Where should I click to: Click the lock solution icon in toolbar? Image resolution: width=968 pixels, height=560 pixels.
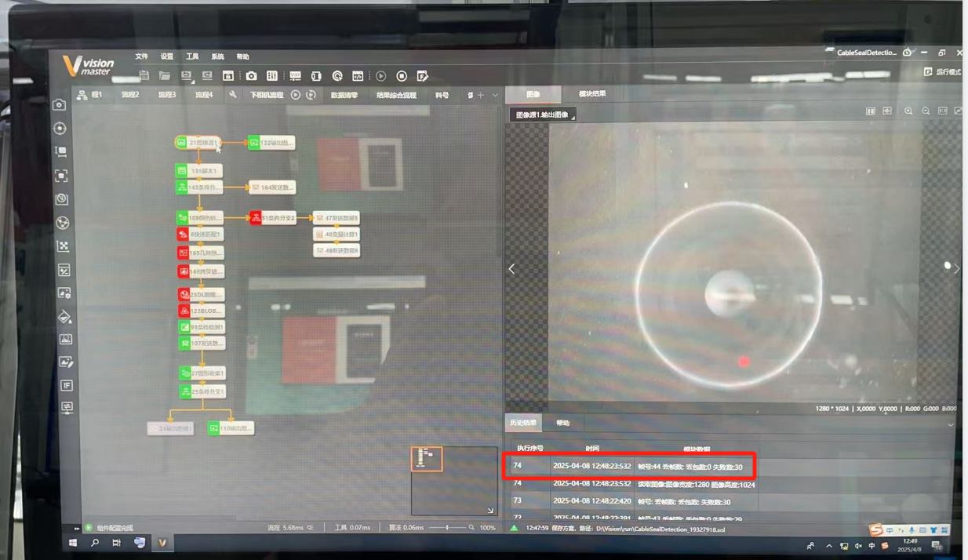(228, 76)
